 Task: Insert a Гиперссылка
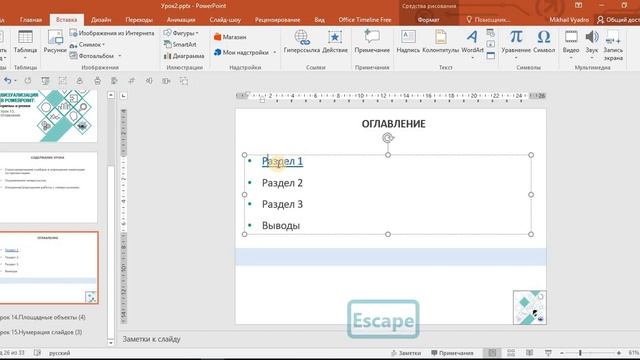[302, 42]
